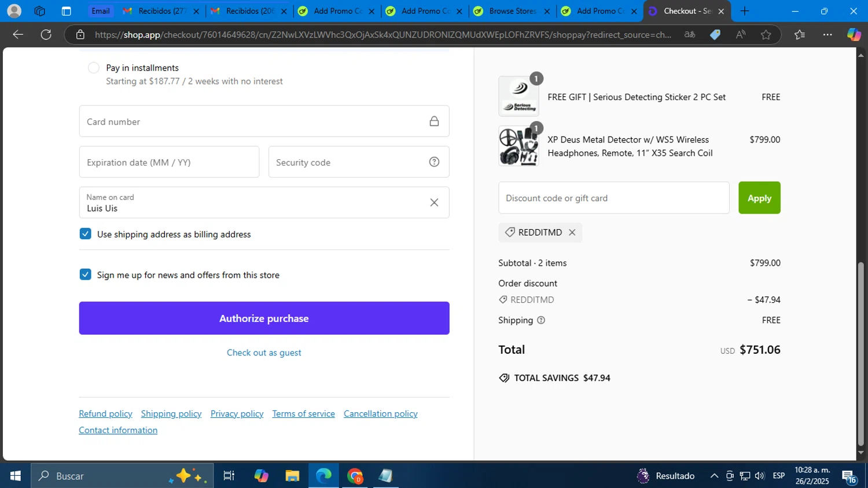The image size is (868, 488).
Task: Open File Explorer from the taskbar
Action: coord(292,476)
